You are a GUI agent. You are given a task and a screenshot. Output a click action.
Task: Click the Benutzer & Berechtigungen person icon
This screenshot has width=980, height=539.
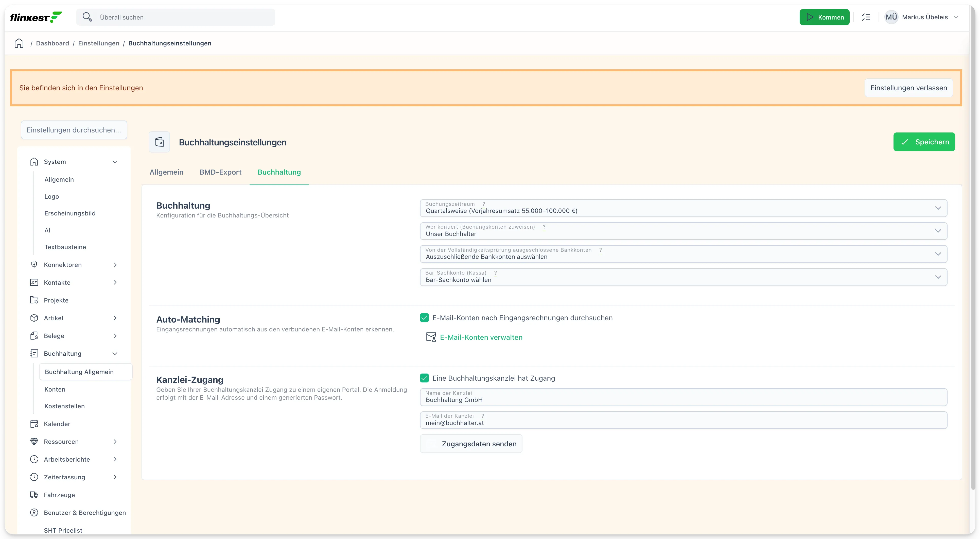34,513
